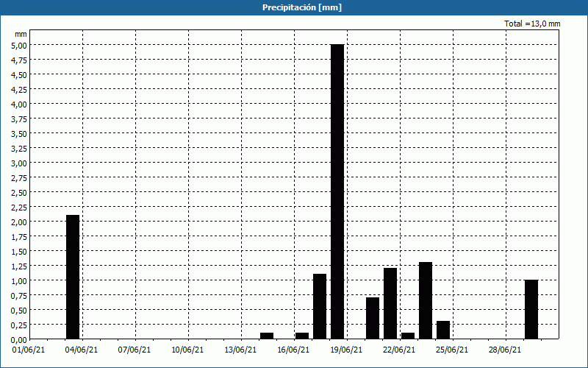Screen dimensions: 588x368
Task: Click the 1,00 mm bar after 28/06/21
Action: coord(531,309)
